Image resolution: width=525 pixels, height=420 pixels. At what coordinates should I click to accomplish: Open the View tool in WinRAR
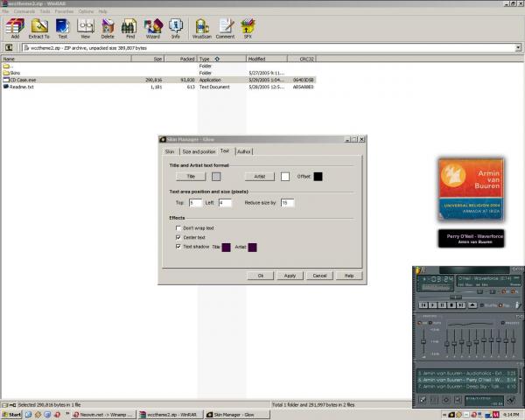[86, 29]
